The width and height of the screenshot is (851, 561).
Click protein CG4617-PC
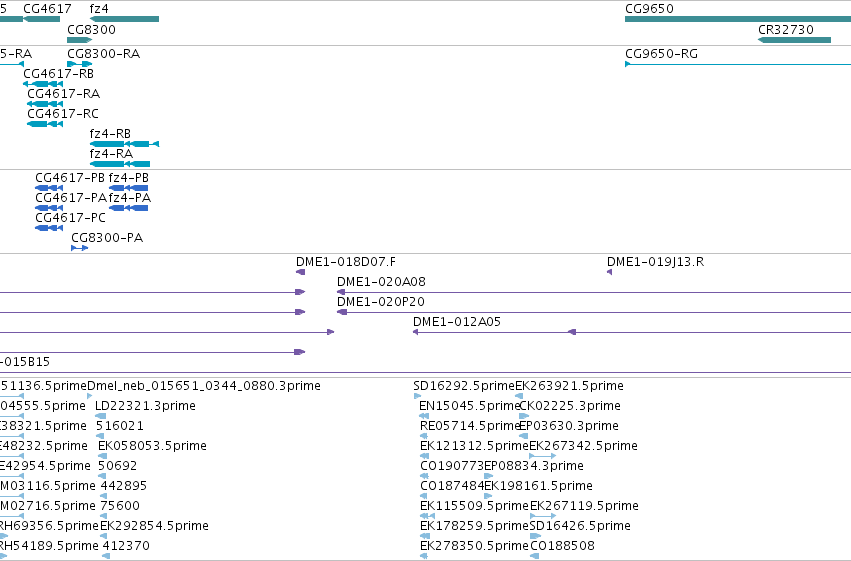71,218
